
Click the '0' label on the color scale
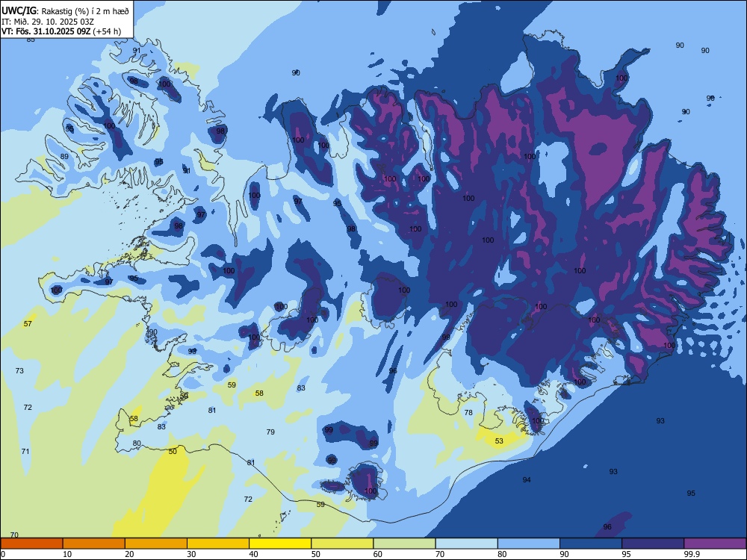click(x=3, y=554)
